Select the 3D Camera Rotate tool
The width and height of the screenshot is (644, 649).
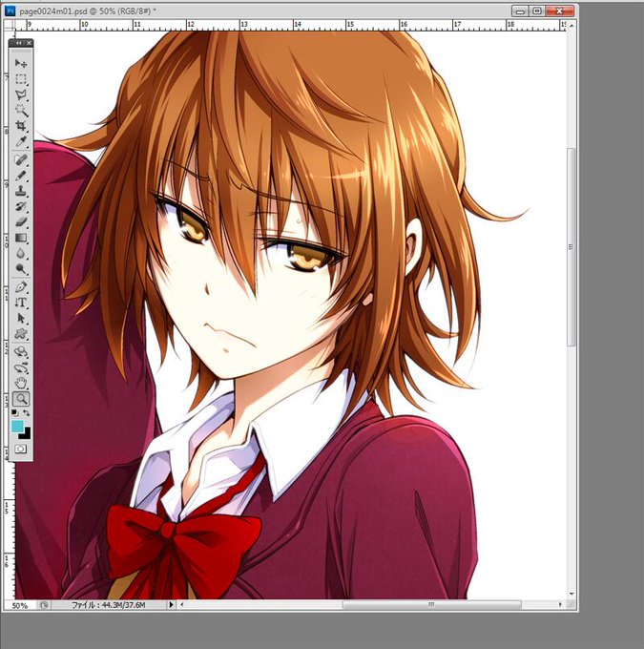[21, 367]
